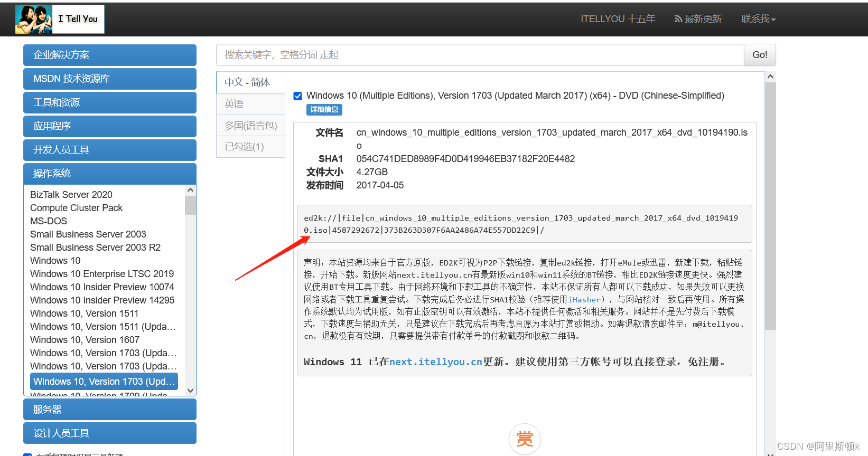Click the Windows 10 1703 x64 DVD title

(x=515, y=96)
